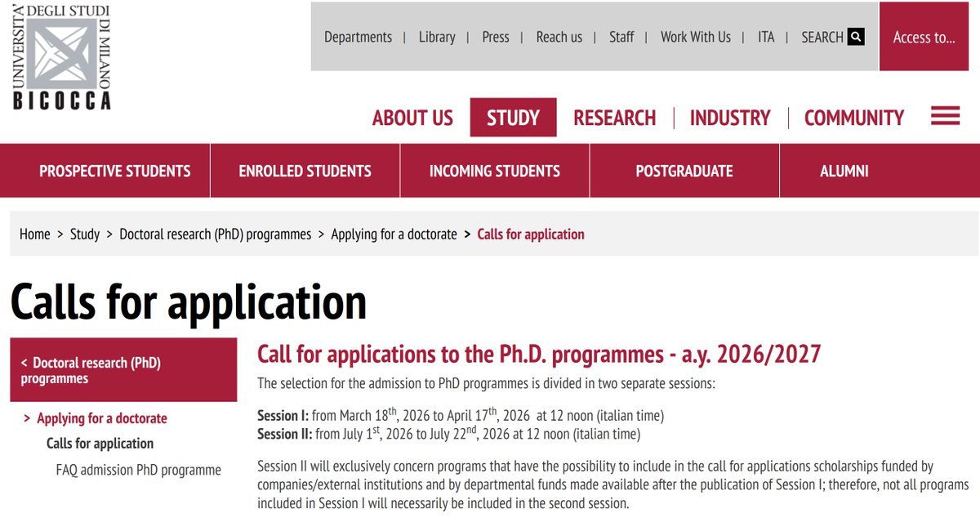Image resolution: width=980 pixels, height=527 pixels.
Task: Open the Press link
Action: 496,37
